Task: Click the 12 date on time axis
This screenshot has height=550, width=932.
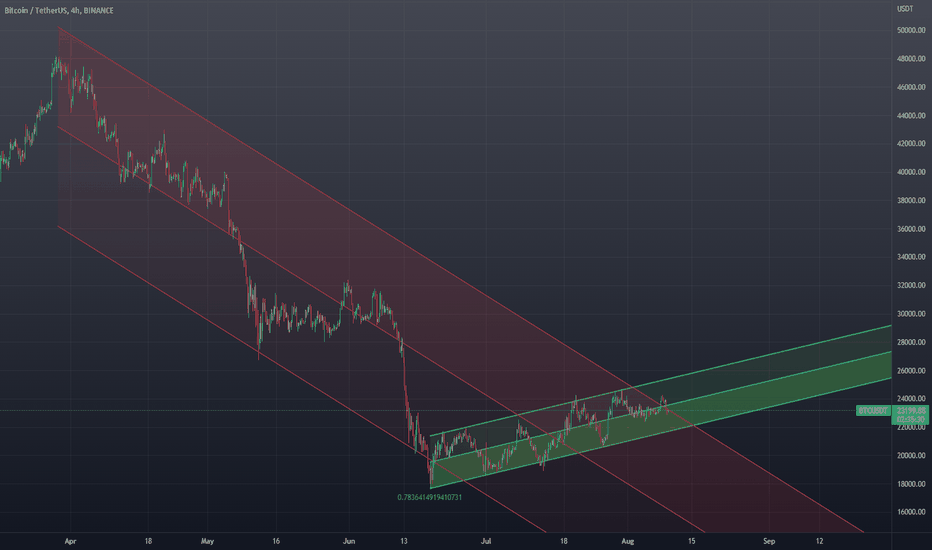Action: pyautogui.click(x=819, y=541)
